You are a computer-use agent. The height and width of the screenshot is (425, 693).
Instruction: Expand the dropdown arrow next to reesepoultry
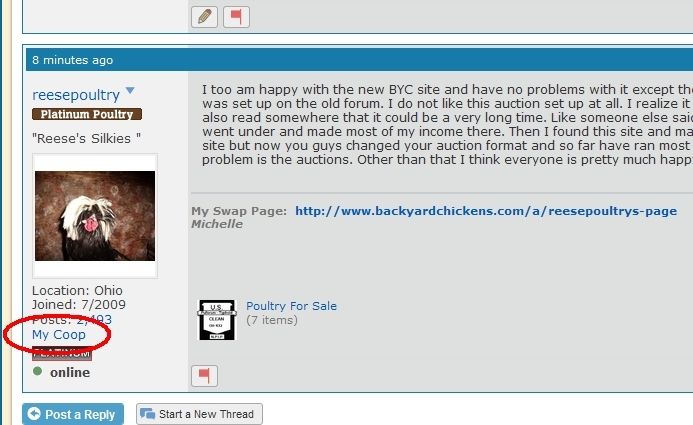click(130, 90)
